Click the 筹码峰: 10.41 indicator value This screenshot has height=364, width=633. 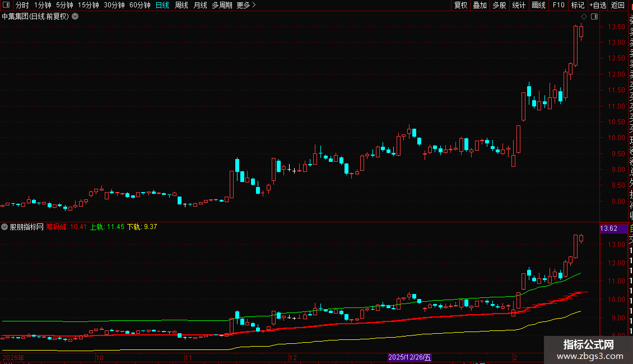[67, 227]
